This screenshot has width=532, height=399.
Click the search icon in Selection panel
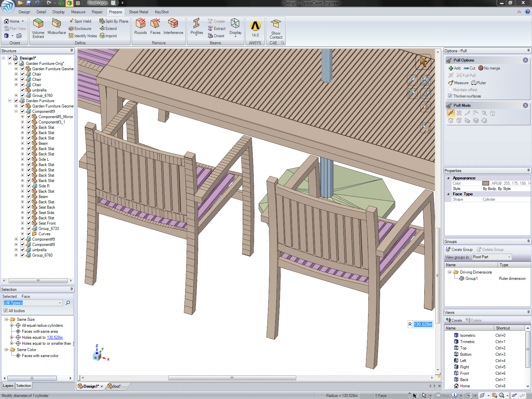(x=68, y=303)
